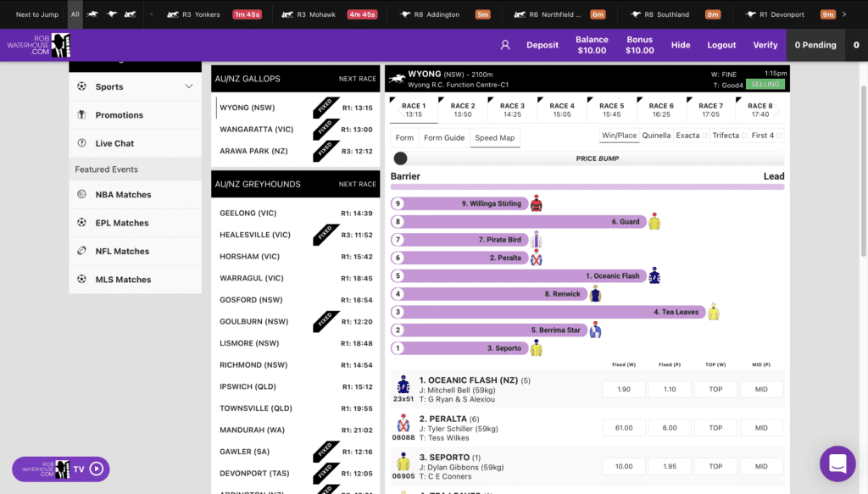The height and width of the screenshot is (494, 868).
Task: Filter Next to Jump by gallops icon
Action: point(92,14)
